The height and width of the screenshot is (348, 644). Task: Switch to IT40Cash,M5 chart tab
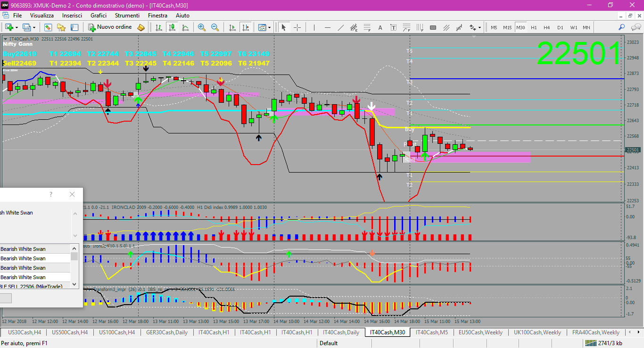(x=432, y=332)
